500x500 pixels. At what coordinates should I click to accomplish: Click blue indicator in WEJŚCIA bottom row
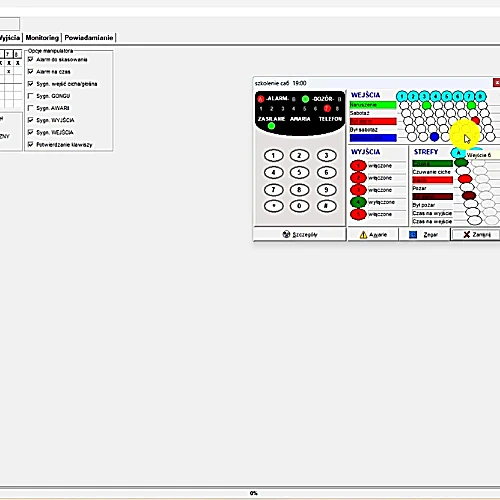(434, 136)
